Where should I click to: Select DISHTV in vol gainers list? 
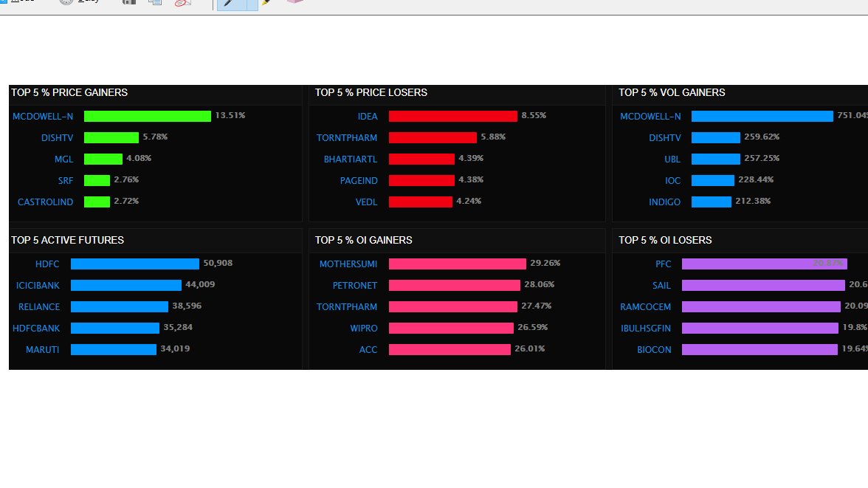665,138
